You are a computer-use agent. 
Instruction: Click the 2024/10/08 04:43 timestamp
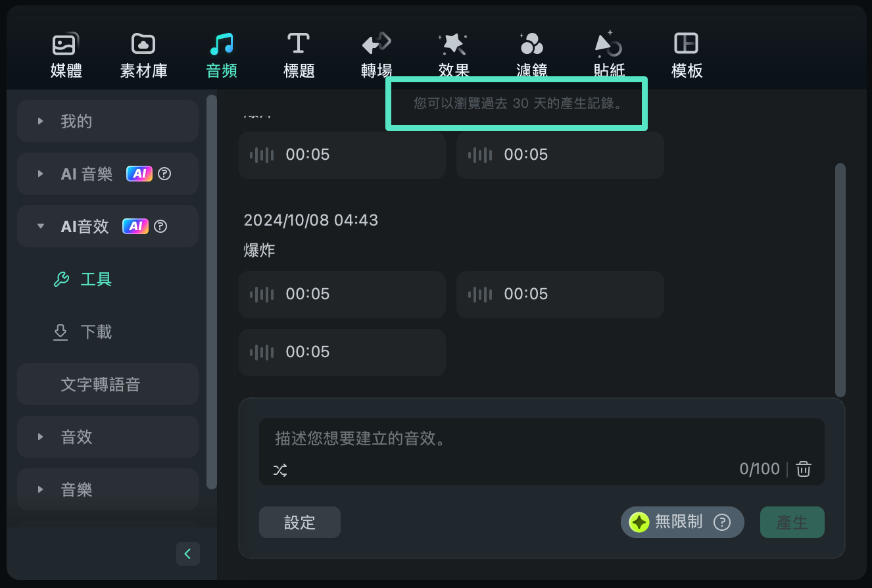[311, 220]
